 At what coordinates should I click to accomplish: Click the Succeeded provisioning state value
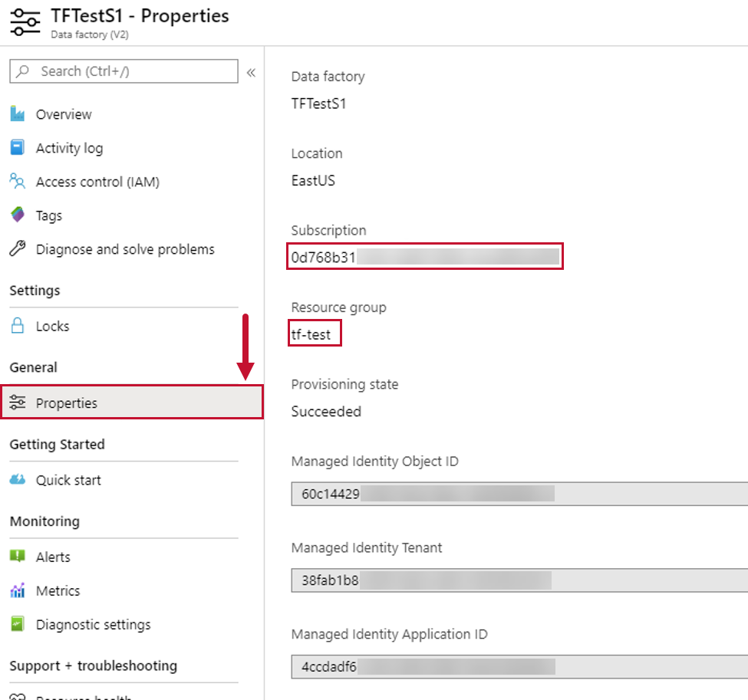pos(326,411)
